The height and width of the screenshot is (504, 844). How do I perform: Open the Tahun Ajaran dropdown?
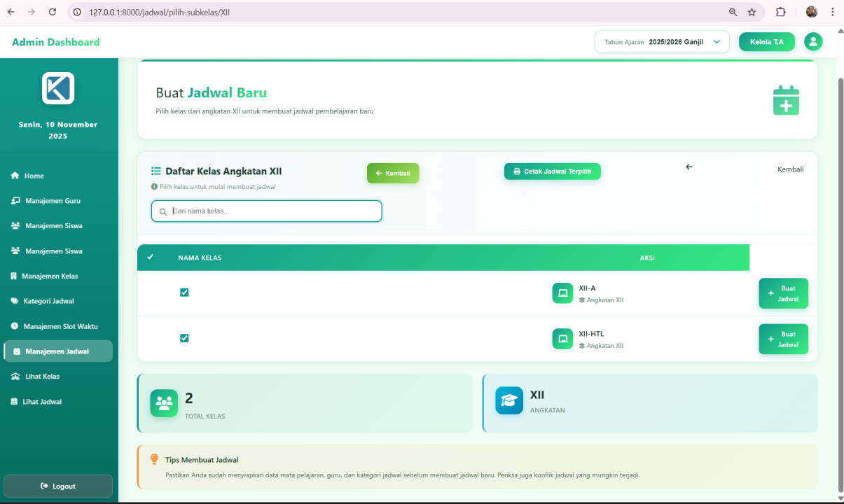[x=661, y=42]
